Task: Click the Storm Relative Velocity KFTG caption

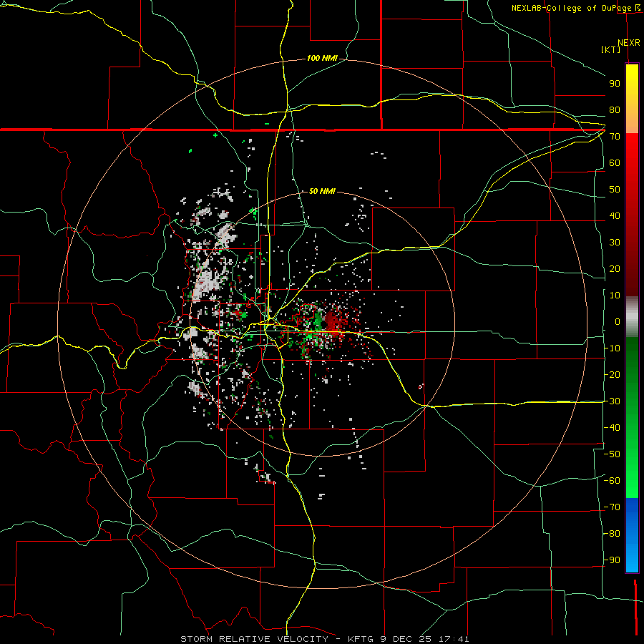Action: tap(324, 639)
